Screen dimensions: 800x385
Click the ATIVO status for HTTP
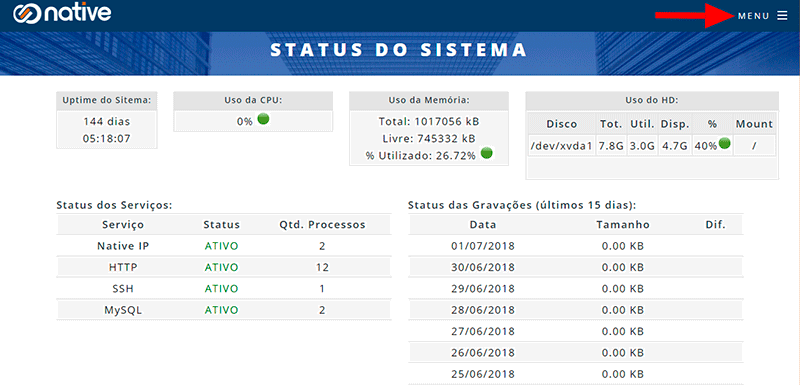pos(221,267)
